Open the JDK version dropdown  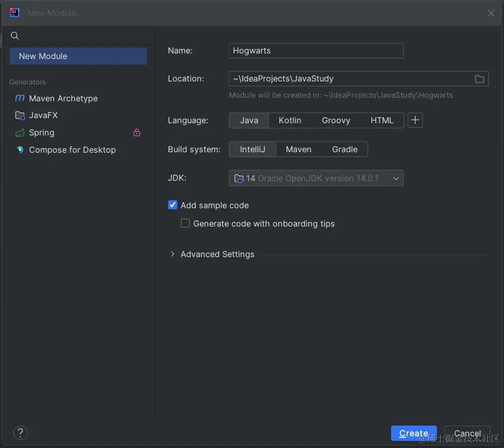tap(316, 178)
